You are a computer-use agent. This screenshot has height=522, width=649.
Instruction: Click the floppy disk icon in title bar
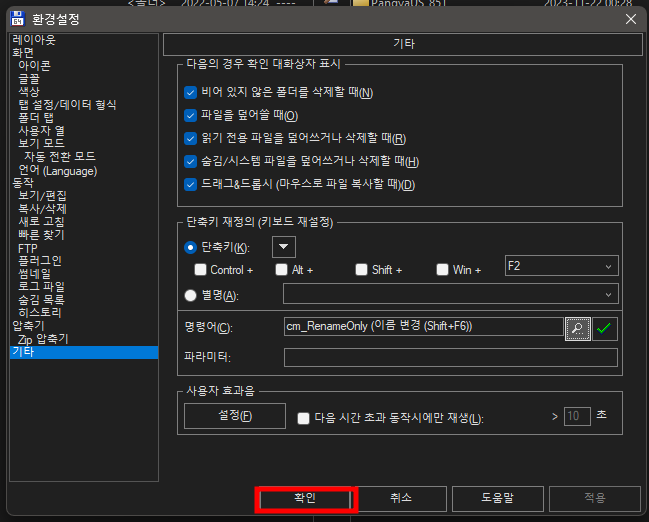coord(17,19)
